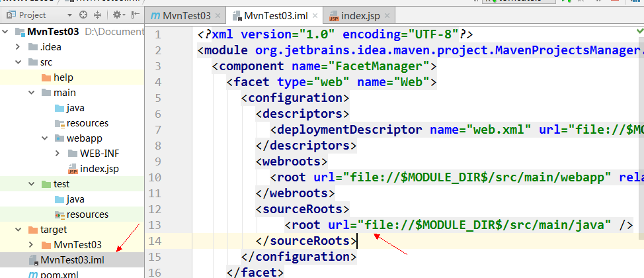Close the MvnTest03 editor tab
This screenshot has width=644, height=278.
click(218, 16)
